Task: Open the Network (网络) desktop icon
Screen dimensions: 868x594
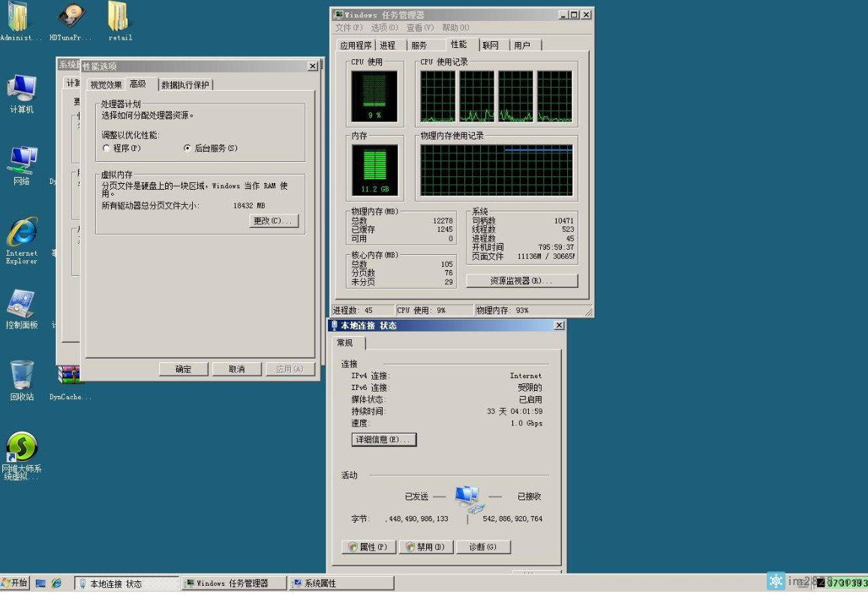Action: pos(22,160)
